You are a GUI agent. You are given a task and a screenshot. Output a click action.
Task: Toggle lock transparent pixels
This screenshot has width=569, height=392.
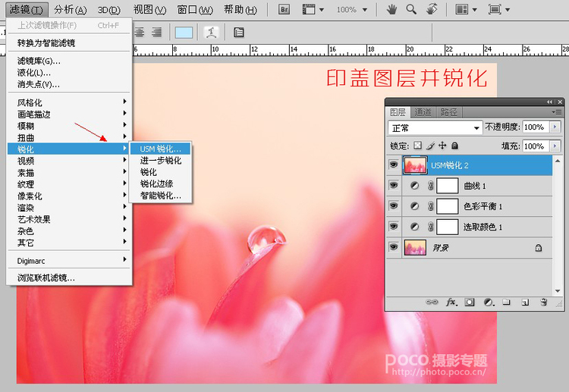tap(418, 146)
